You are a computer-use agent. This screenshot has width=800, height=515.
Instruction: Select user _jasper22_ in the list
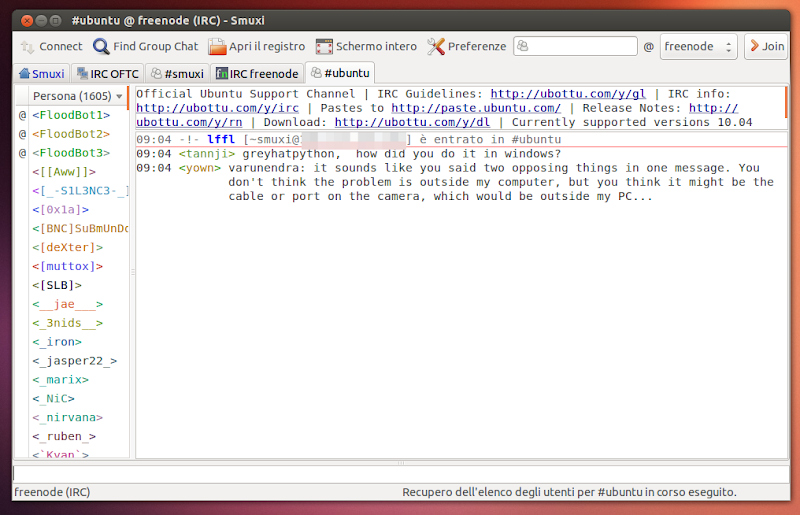pos(74,360)
